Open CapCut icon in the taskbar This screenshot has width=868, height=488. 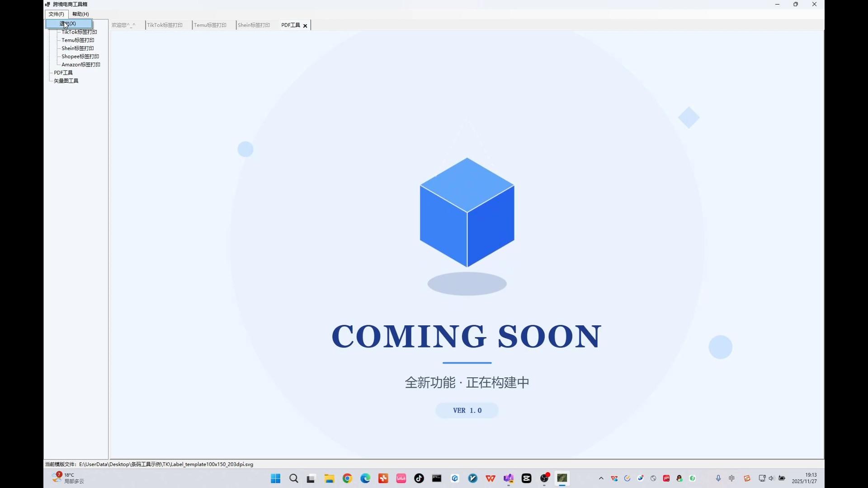[x=526, y=479]
